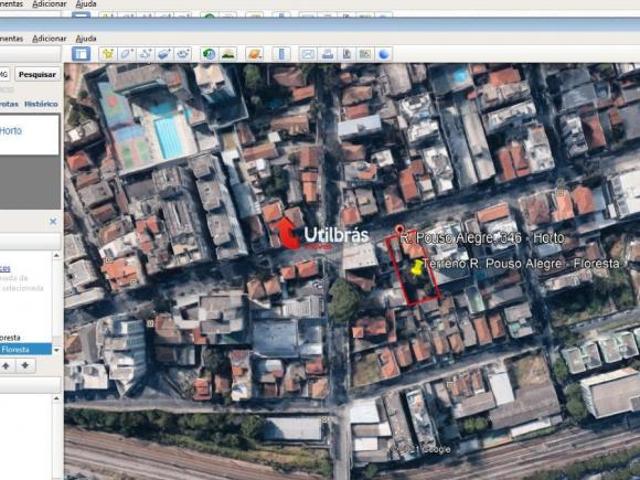Click the yellow pushpin placemark on map
The image size is (640, 480).
pyautogui.click(x=417, y=268)
